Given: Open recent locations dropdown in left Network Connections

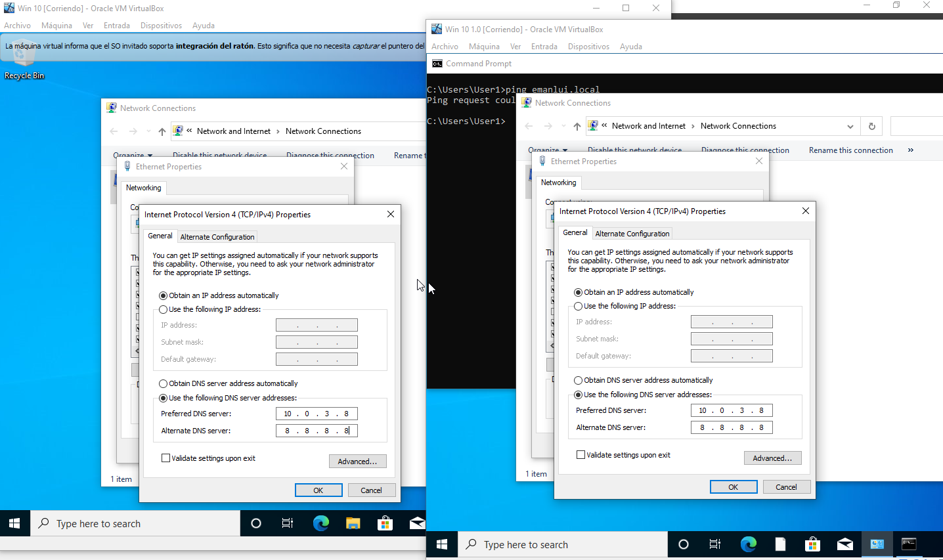Looking at the screenshot, I should click(149, 131).
